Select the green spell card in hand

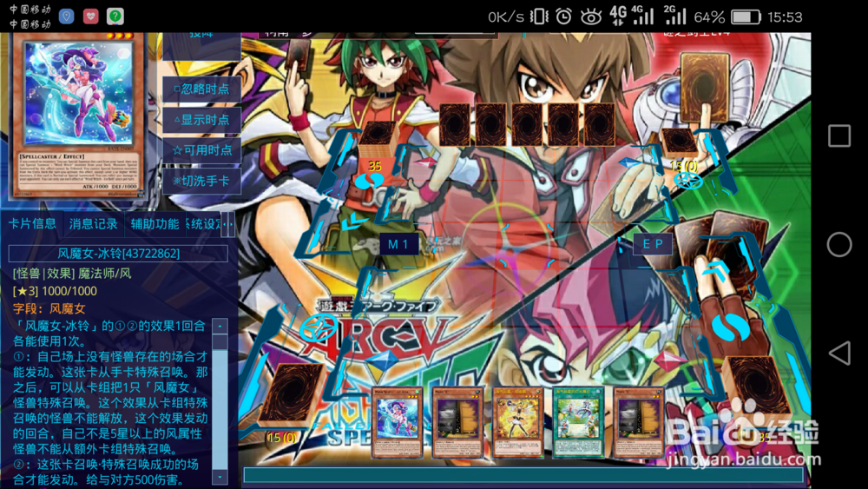(578, 422)
